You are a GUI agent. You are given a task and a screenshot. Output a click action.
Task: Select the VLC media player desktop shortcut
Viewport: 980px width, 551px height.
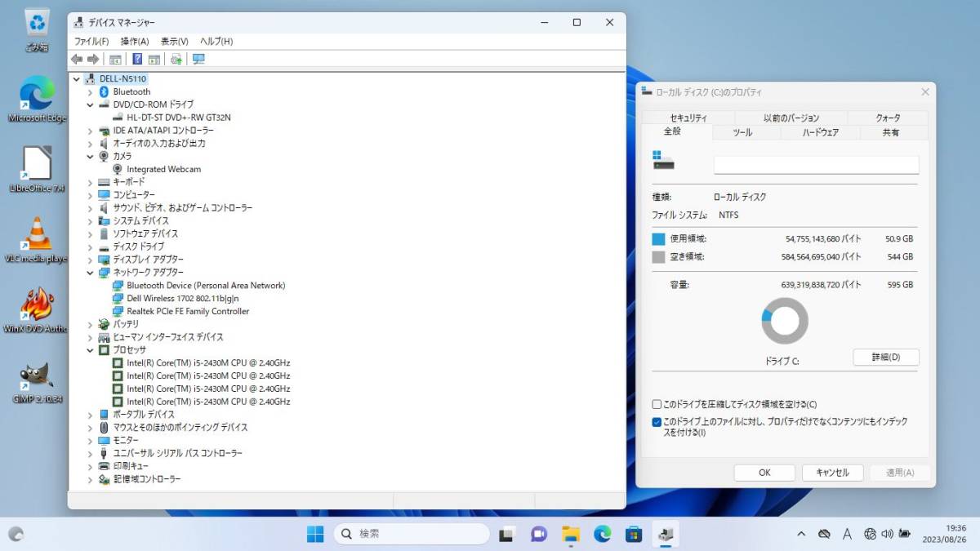[37, 240]
